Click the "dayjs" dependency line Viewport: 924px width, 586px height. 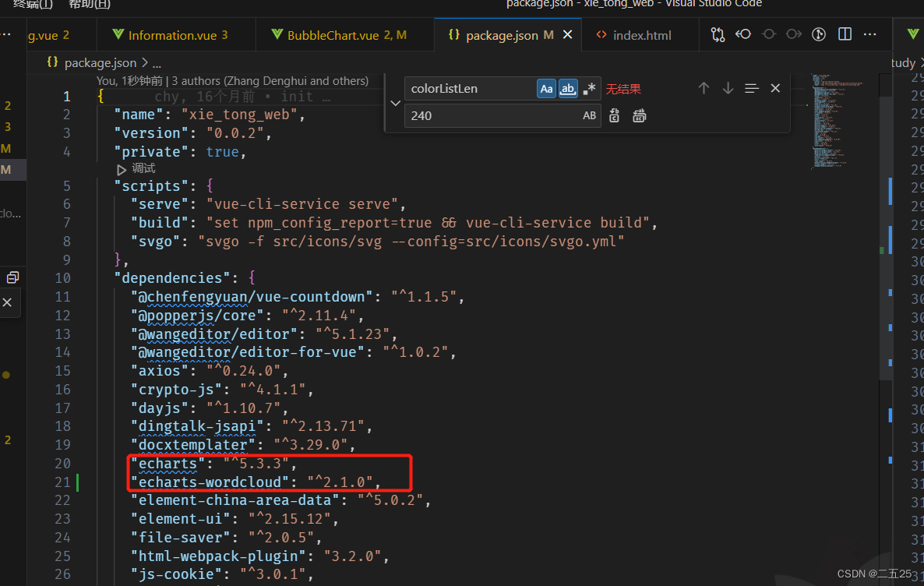pos(210,408)
